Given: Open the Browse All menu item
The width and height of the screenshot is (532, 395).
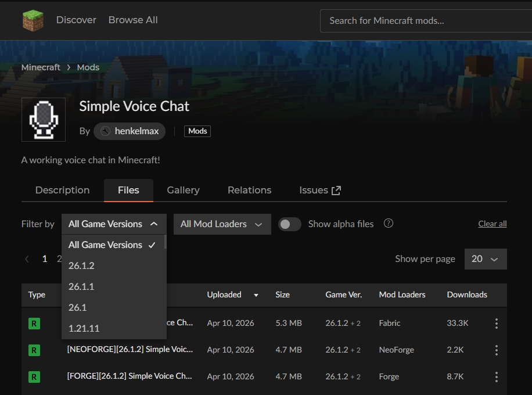Looking at the screenshot, I should tap(132, 20).
